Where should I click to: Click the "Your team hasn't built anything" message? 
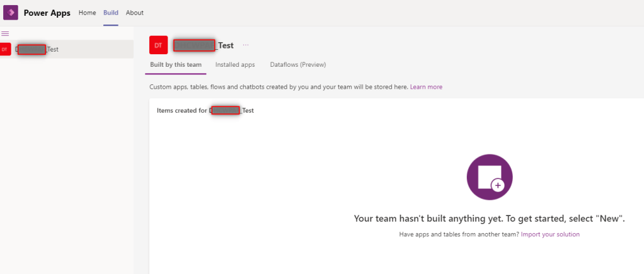pos(489,219)
